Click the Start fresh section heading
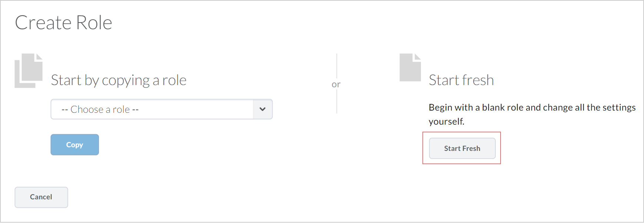This screenshot has width=644, height=223. coord(461,80)
